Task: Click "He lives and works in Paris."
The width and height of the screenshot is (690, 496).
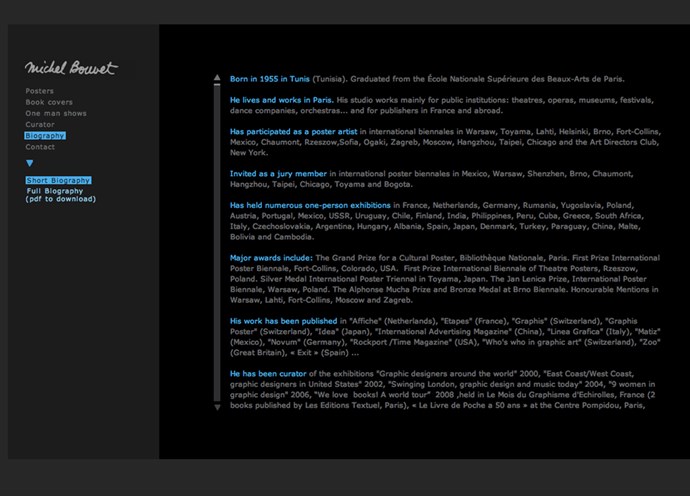Action: [282, 100]
